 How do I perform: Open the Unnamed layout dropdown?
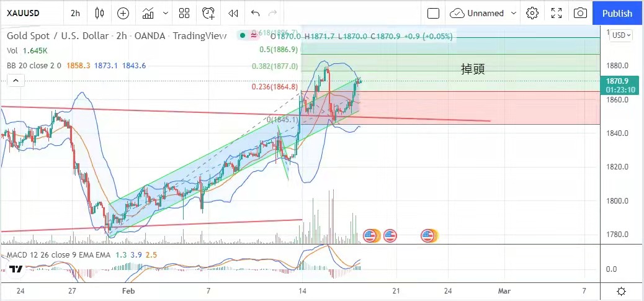coord(484,13)
